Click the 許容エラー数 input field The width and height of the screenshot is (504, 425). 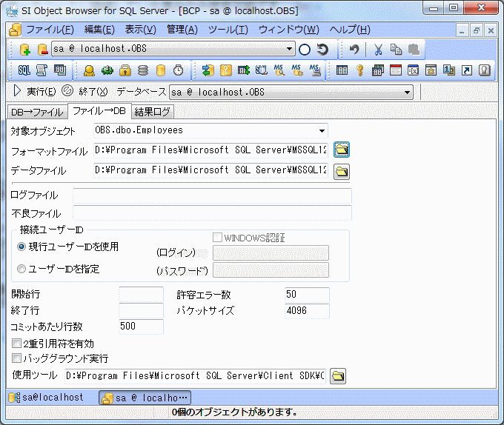click(306, 295)
